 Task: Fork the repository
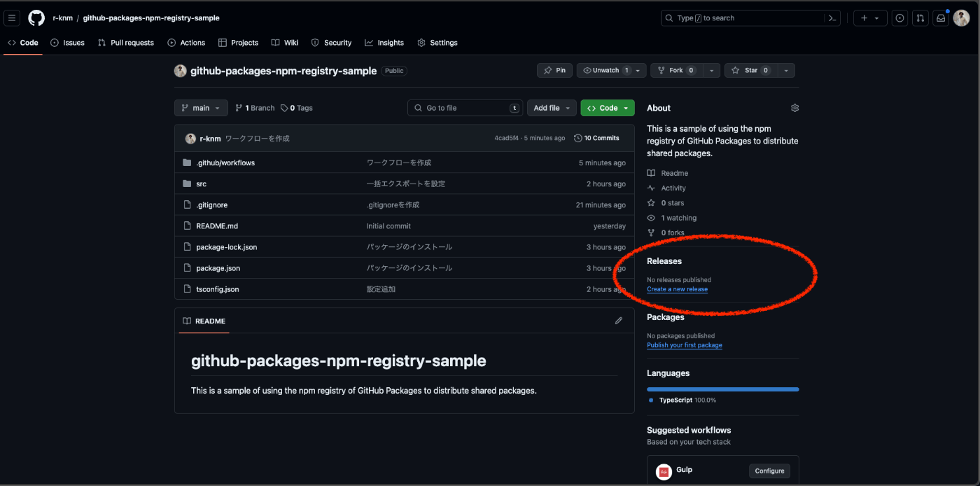click(x=677, y=71)
